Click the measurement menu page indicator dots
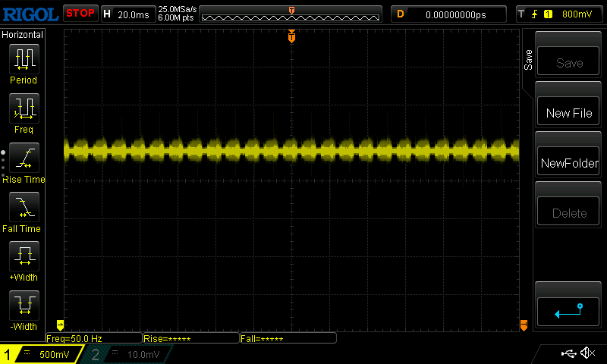Viewport: 607px width, 364px height. tap(3, 164)
